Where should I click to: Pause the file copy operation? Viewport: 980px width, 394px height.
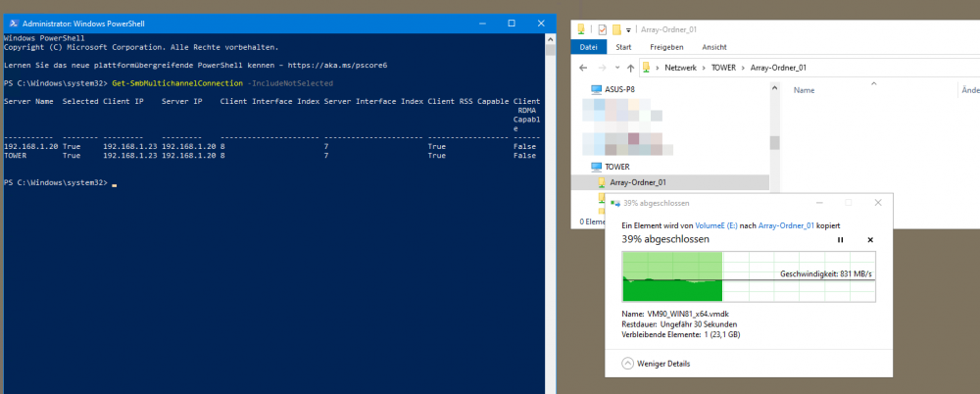[x=841, y=240]
